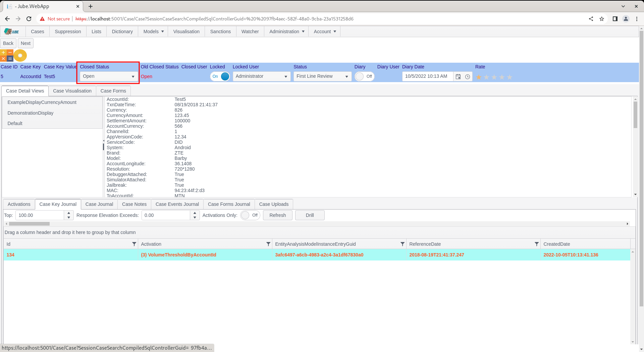Open the Diary Date time picker clock icon
Screen dimensions: 644x352
pyautogui.click(x=468, y=77)
